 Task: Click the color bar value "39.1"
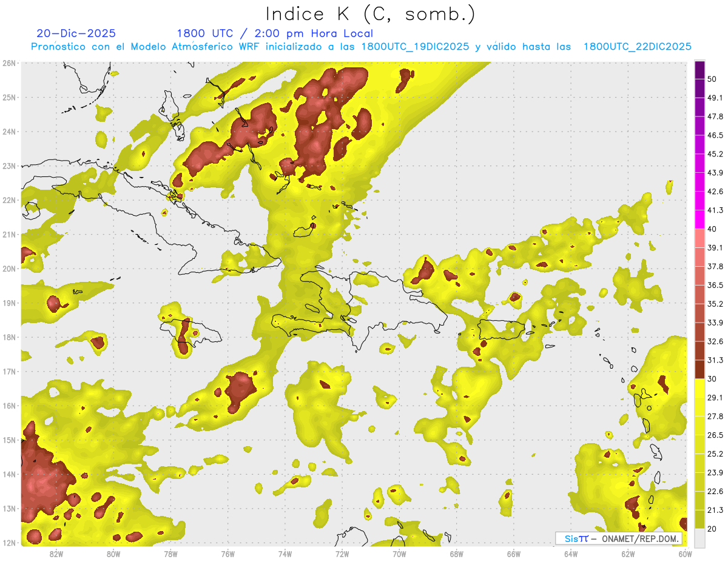click(x=715, y=248)
